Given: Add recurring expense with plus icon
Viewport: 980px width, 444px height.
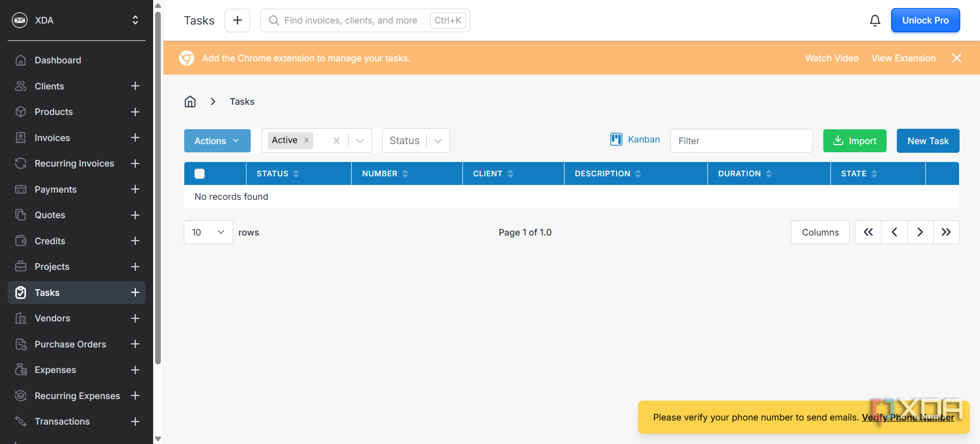Looking at the screenshot, I should (135, 396).
